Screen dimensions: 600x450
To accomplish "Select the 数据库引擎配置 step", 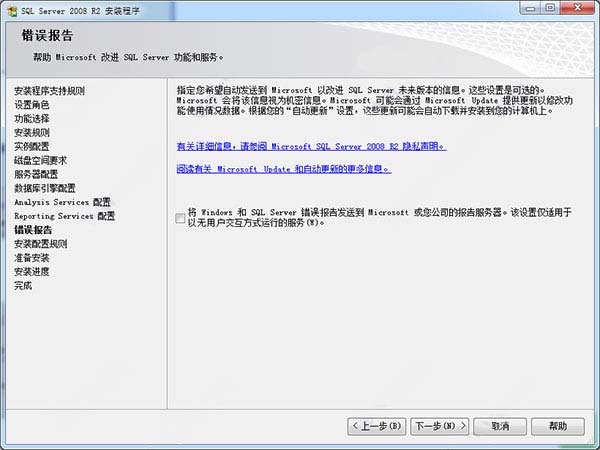I will pos(45,188).
